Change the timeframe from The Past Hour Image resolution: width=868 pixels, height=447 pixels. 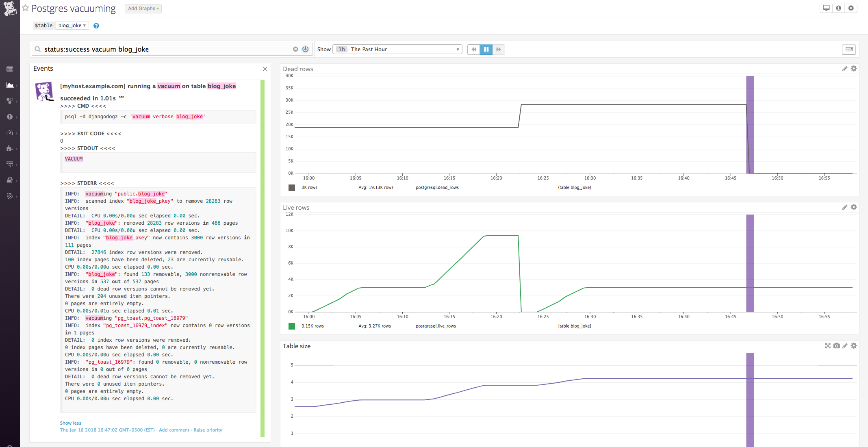tap(397, 49)
